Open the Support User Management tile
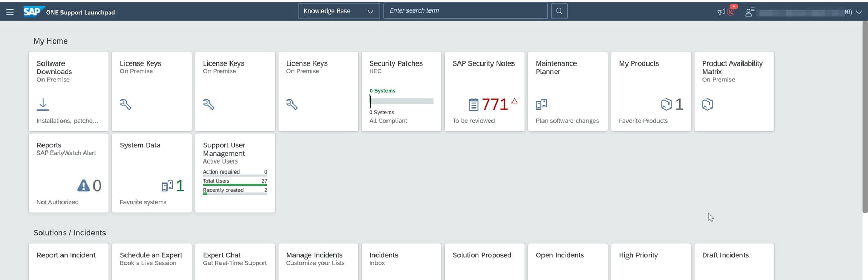Image resolution: width=868 pixels, height=280 pixels. (235, 173)
